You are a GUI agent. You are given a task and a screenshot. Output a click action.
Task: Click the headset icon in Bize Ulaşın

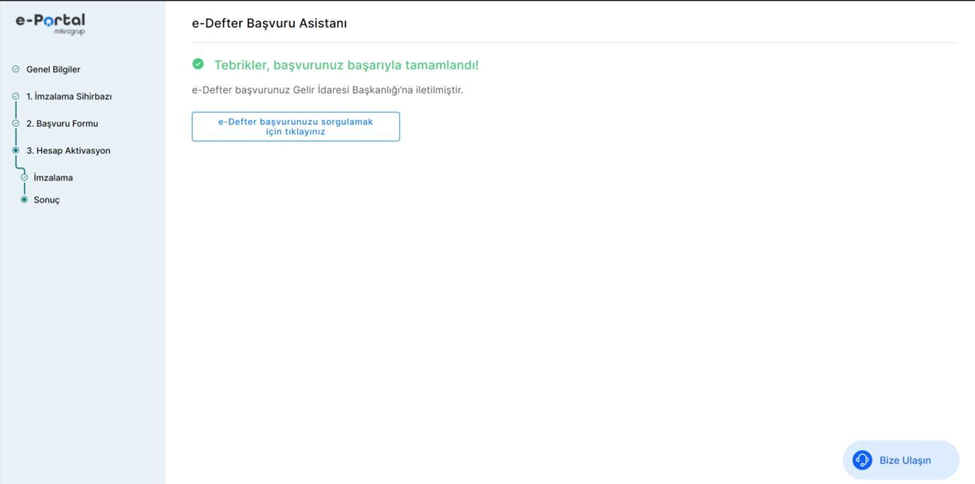coord(862,460)
